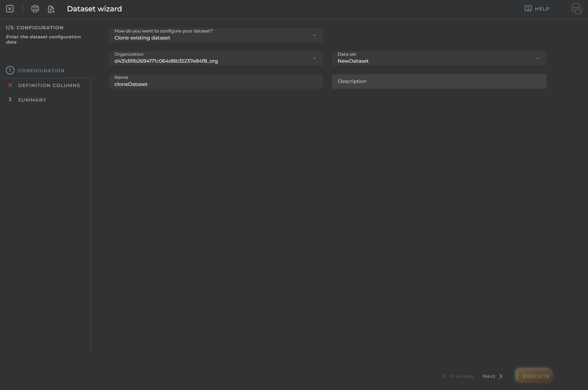Screen dimensions: 588x390
Task: Expand the Data set dropdown
Action: 439,58
